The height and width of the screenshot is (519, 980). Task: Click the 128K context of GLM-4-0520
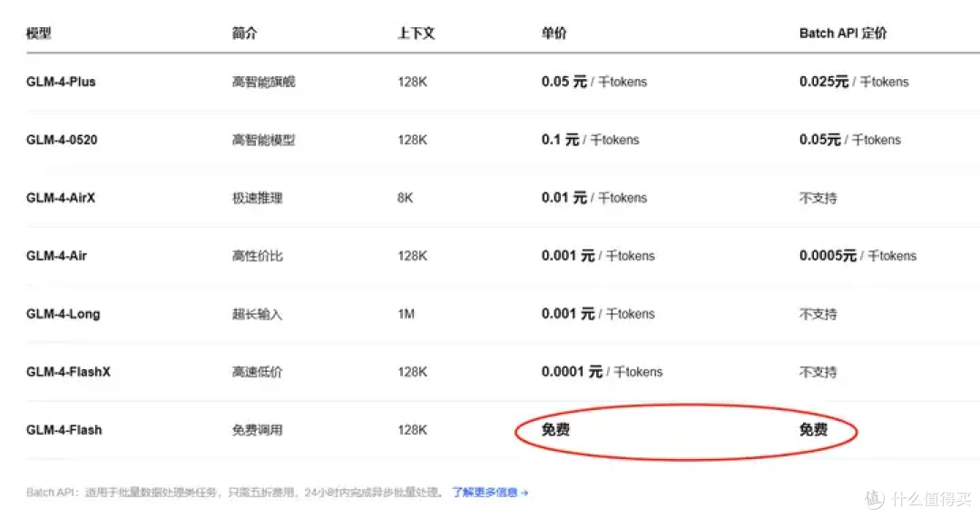(413, 140)
